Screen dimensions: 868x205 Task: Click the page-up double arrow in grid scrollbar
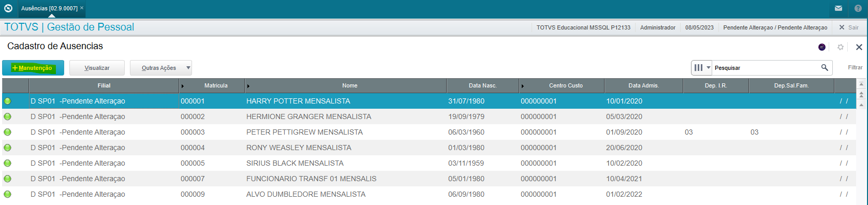click(x=861, y=94)
